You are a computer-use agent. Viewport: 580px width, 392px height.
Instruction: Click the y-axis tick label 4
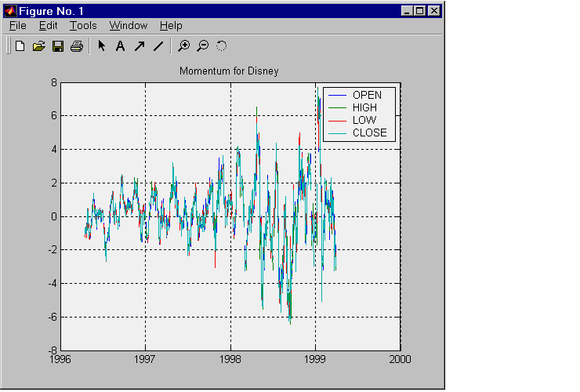(54, 150)
